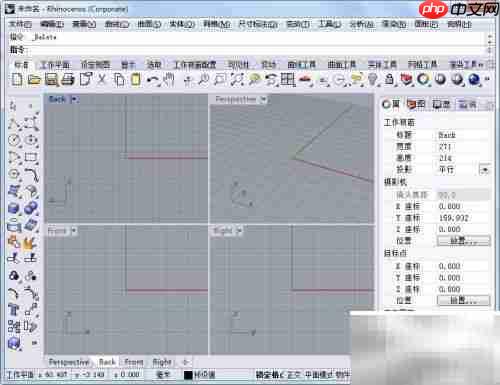
Task: Click the 标题 title field showing Back
Action: [x=463, y=135]
